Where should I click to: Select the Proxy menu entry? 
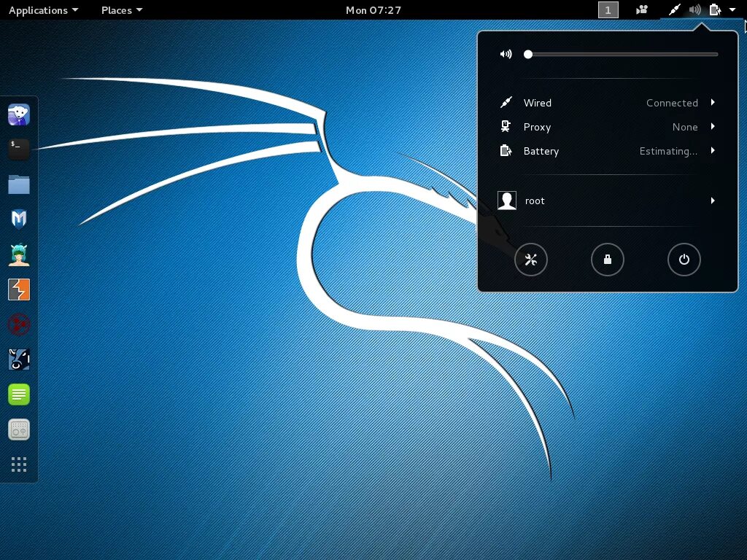pyautogui.click(x=608, y=127)
